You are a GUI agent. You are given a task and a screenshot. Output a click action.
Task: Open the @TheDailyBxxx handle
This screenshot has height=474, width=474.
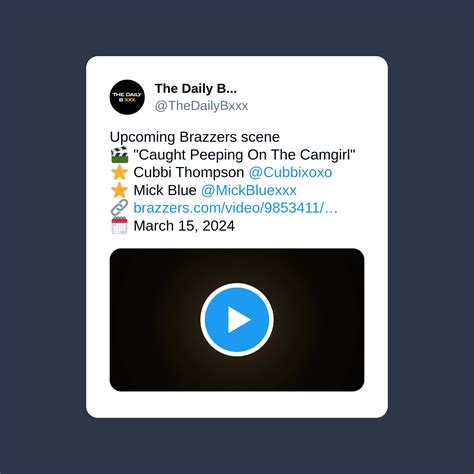point(201,106)
